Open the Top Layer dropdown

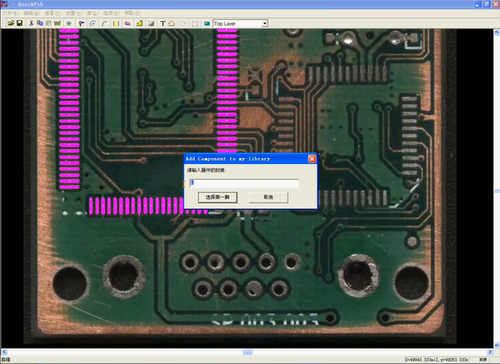pos(265,24)
